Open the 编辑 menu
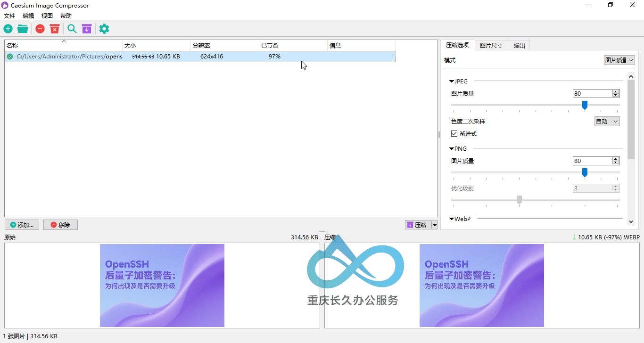This screenshot has width=644, height=343. click(28, 16)
